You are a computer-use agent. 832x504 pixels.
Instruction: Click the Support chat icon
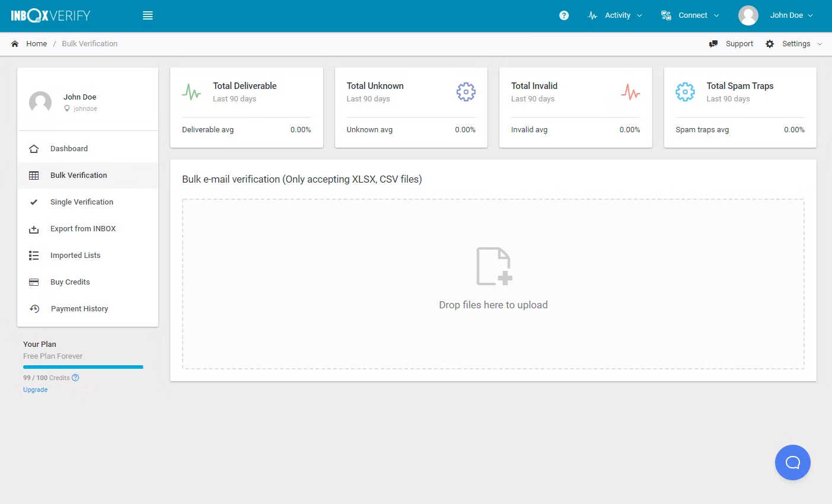click(x=713, y=44)
